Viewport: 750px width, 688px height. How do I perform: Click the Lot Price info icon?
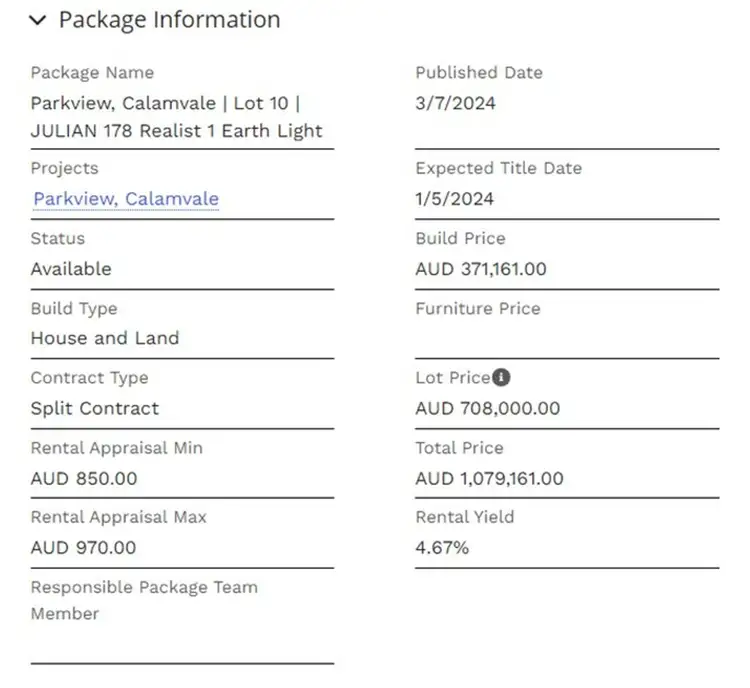502,378
